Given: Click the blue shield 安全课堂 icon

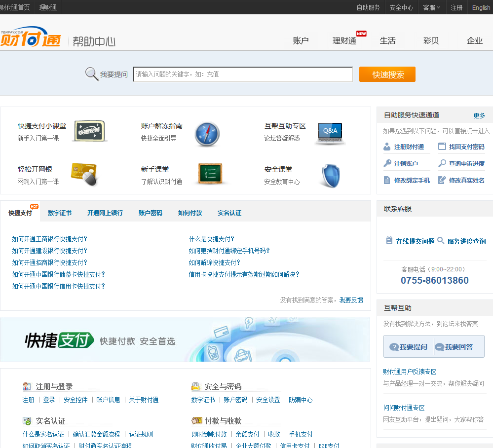Looking at the screenshot, I should click(x=331, y=176).
